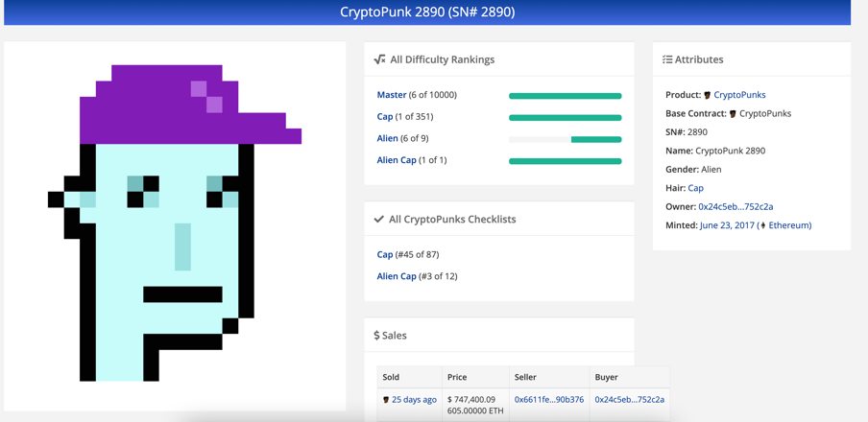Open the June 23, 2017 minted date link
The image size is (868, 422).
[x=727, y=225]
